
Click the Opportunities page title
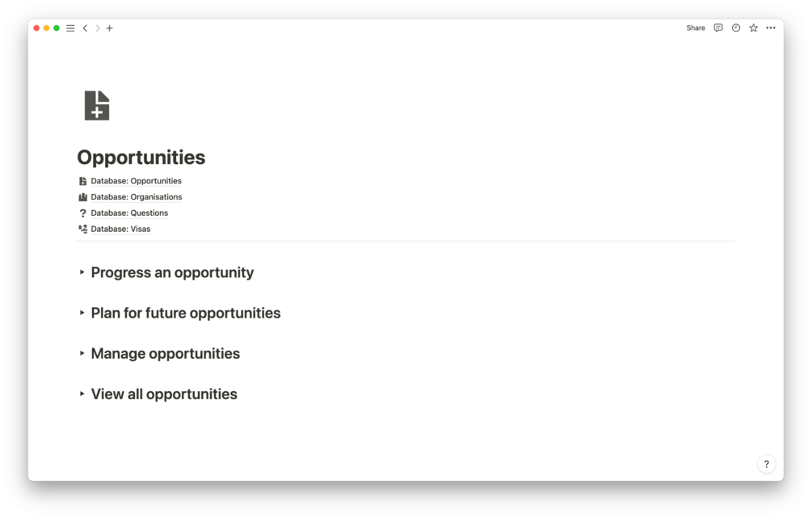click(x=141, y=157)
